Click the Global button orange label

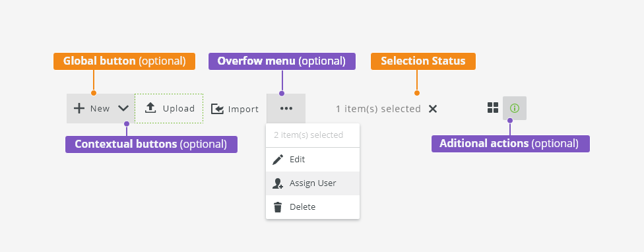124,61
